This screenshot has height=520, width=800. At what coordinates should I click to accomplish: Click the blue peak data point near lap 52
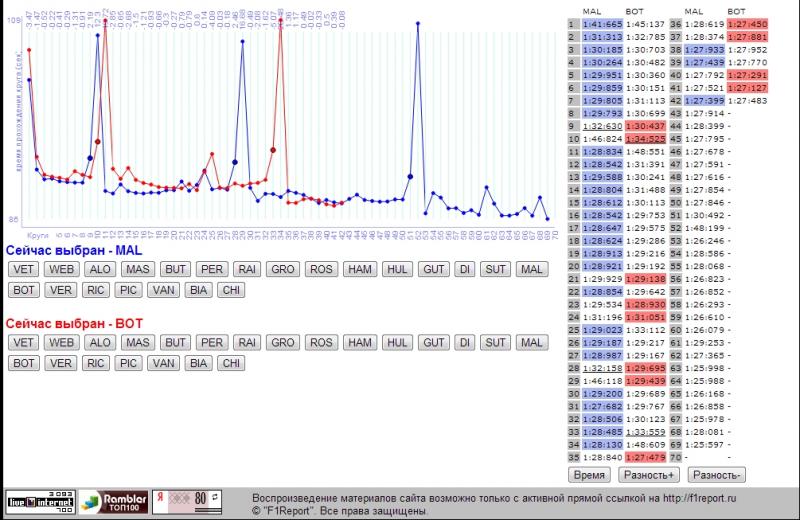pos(417,21)
